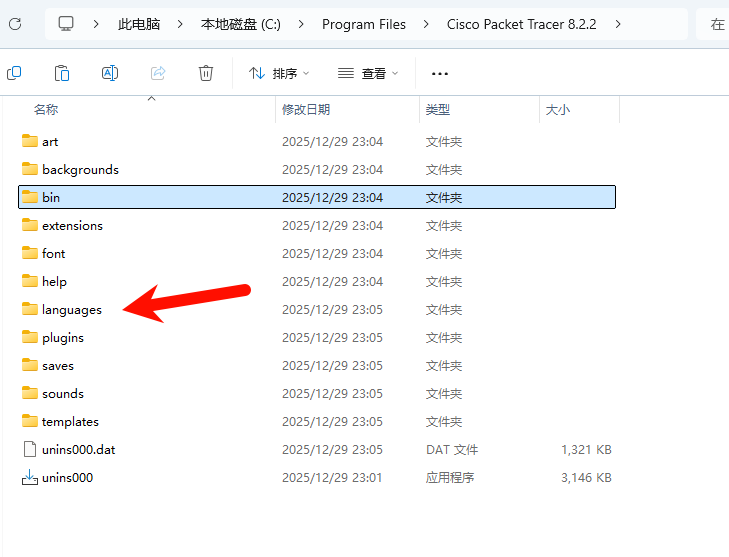This screenshot has width=729, height=557.
Task: Sort by 大小 column header
Action: [x=557, y=110]
